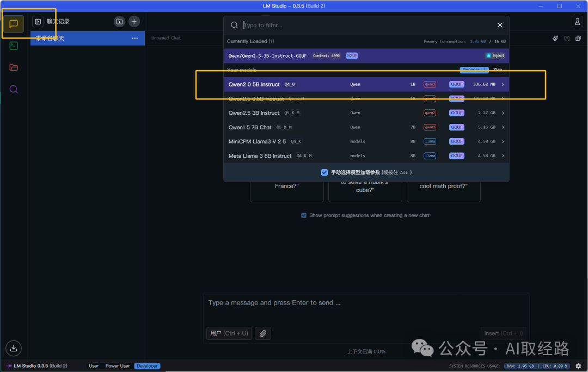Click the CPU: 0.00 % status entry
Viewport: 588px width, 372px height.
pos(555,366)
